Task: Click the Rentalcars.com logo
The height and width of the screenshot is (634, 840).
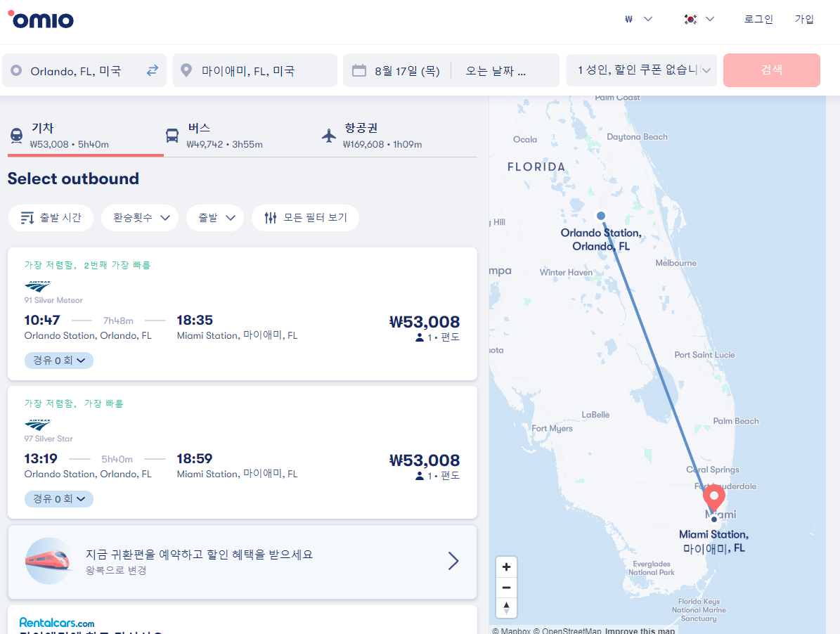Action: pyautogui.click(x=57, y=623)
